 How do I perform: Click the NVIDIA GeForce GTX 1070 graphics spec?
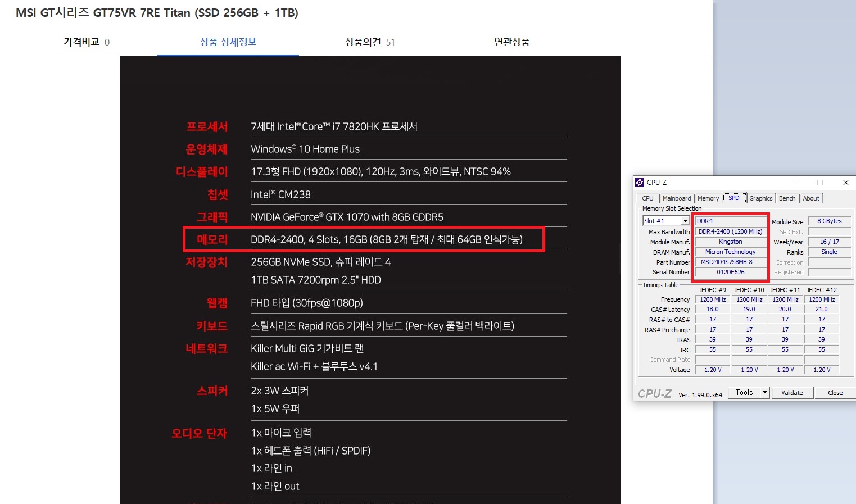(x=347, y=217)
